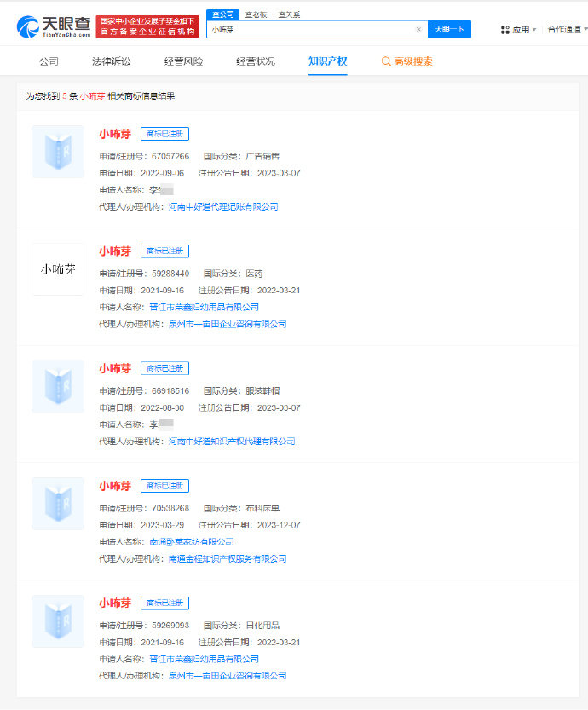This screenshot has height=710, width=588.
Task: Open 小咘芽 trademark title in 日化用品 entry
Action: point(115,603)
